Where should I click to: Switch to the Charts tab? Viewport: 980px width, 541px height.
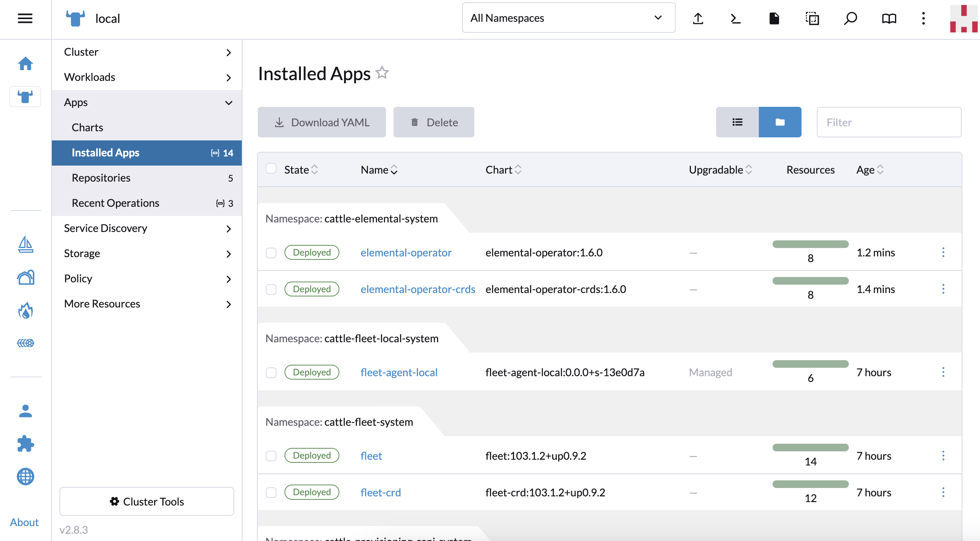pos(87,127)
